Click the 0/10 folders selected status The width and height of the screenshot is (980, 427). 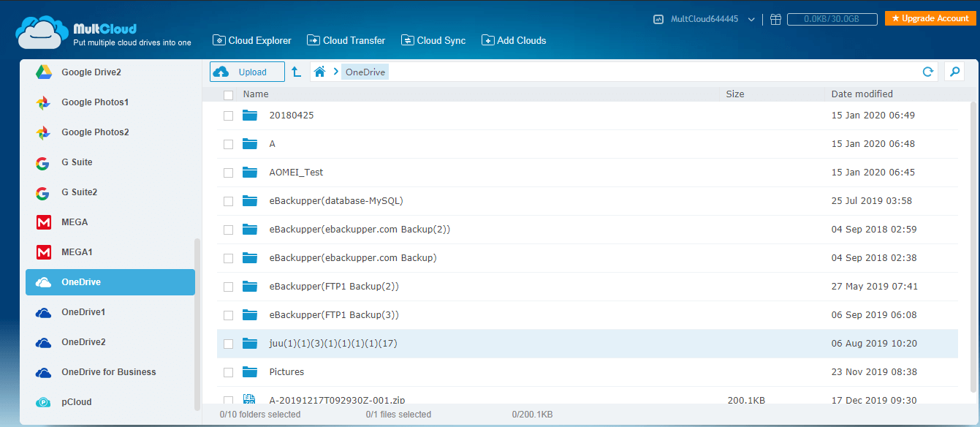(260, 415)
